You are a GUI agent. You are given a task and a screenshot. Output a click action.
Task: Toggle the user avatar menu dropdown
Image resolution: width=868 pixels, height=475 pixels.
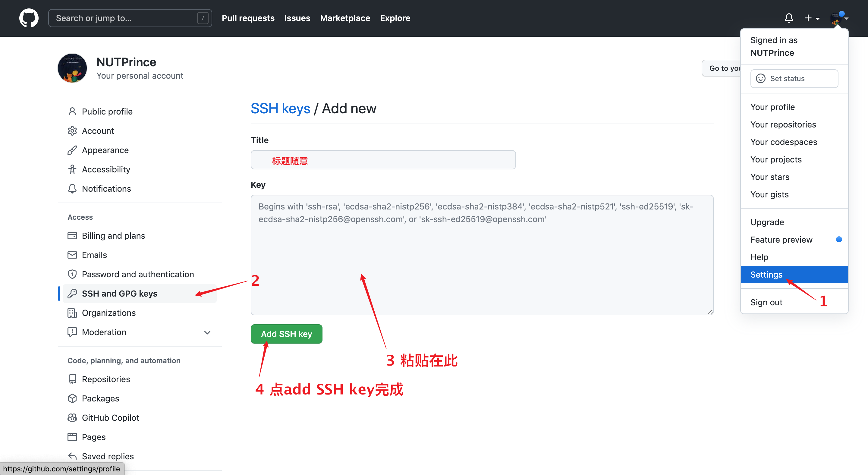838,18
